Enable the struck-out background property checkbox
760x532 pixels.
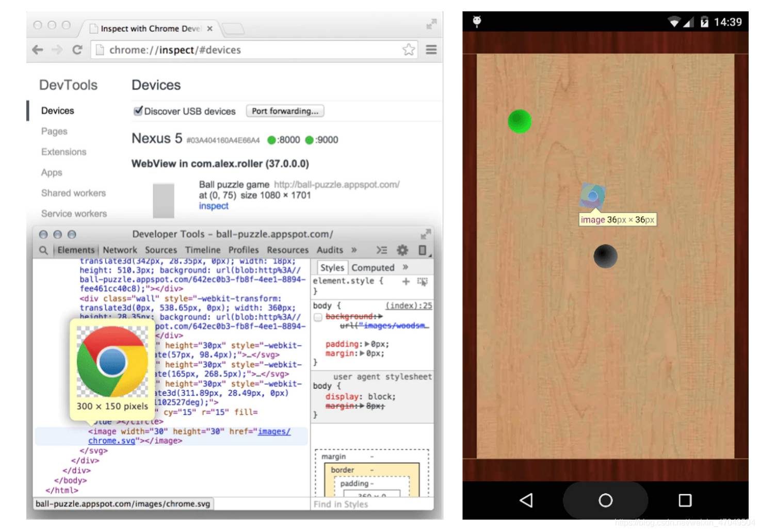318,317
